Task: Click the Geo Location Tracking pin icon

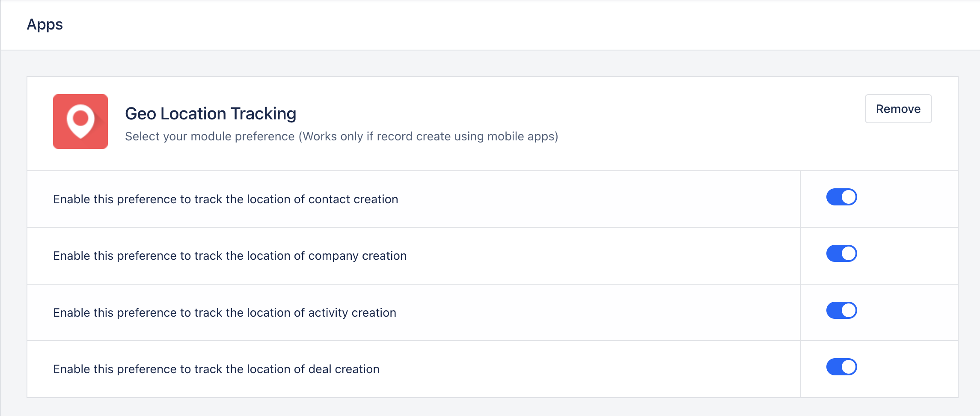Action: [80, 122]
